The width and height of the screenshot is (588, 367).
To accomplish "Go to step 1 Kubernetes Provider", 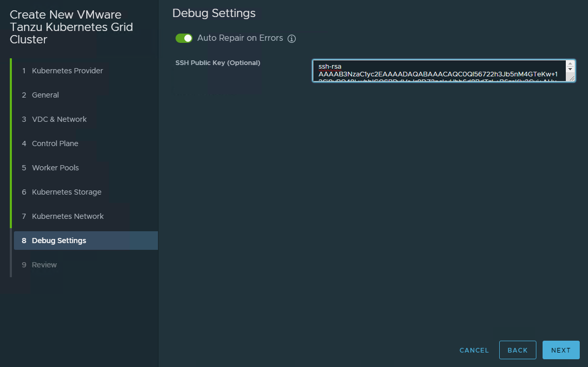I will coord(67,71).
